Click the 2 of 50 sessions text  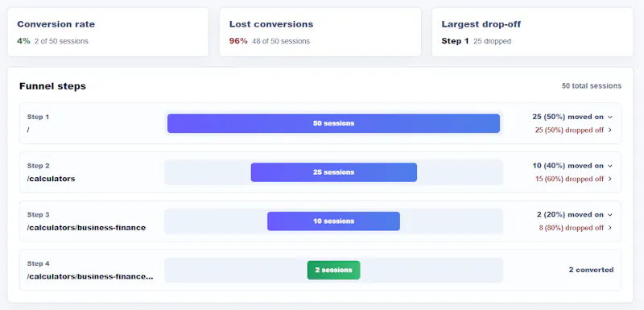point(61,41)
